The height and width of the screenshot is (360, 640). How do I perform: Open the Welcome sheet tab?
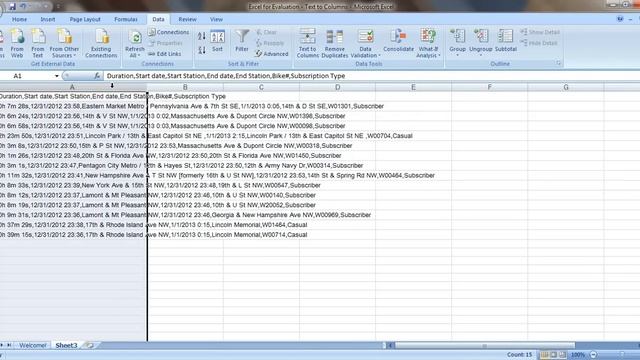click(x=33, y=345)
